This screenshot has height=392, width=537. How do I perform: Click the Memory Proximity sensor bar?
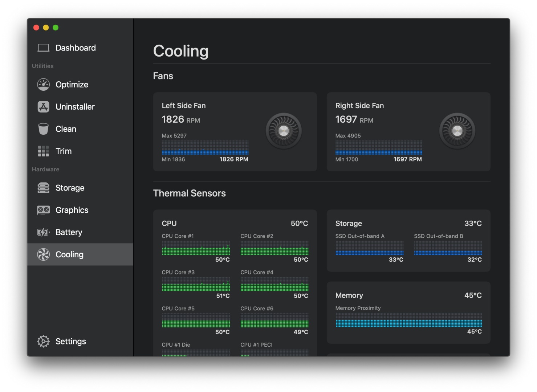pyautogui.click(x=408, y=320)
